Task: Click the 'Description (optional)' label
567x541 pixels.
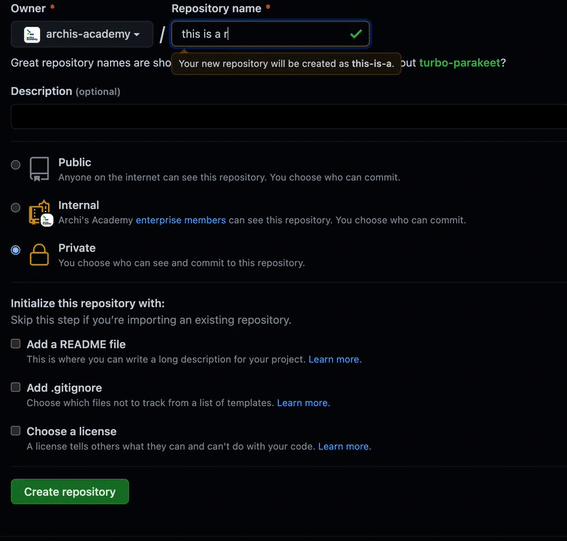Action: [65, 91]
